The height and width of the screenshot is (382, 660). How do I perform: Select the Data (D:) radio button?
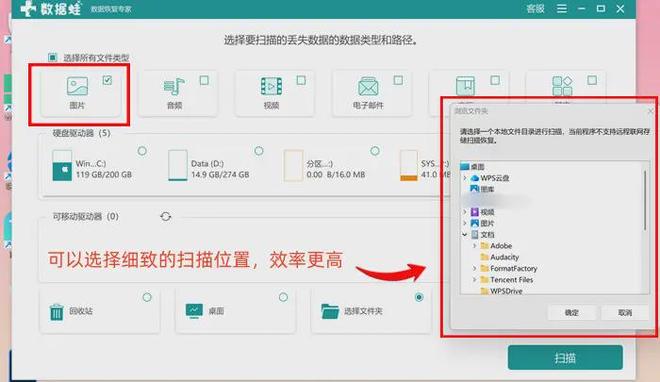(x=259, y=151)
